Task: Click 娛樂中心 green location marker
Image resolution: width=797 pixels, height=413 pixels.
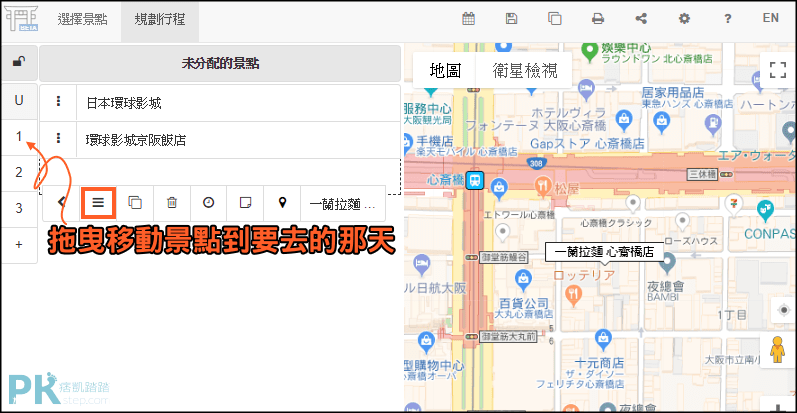Action: (x=589, y=52)
